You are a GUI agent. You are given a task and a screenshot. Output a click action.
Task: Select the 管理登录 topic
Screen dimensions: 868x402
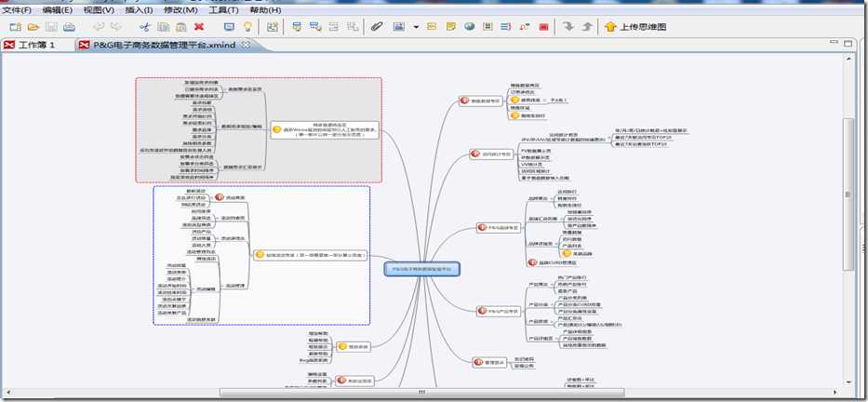(489, 362)
